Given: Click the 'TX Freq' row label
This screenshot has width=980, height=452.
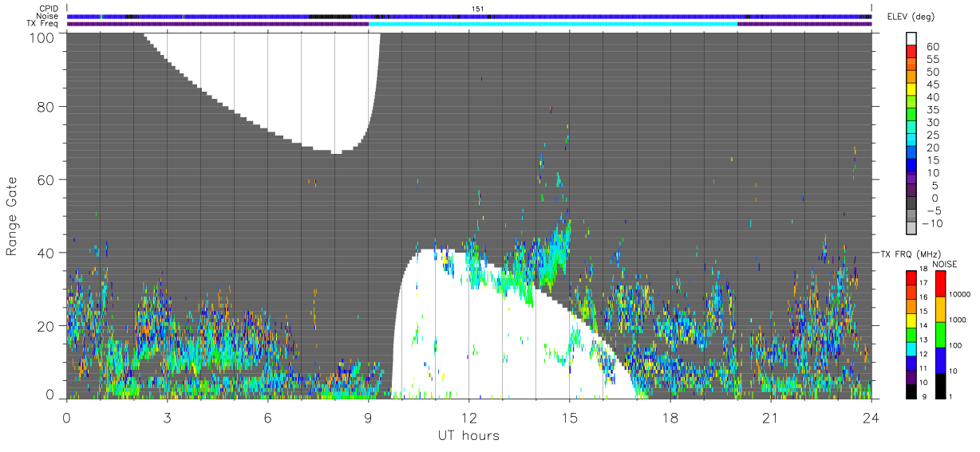Looking at the screenshot, I should pyautogui.click(x=43, y=23).
